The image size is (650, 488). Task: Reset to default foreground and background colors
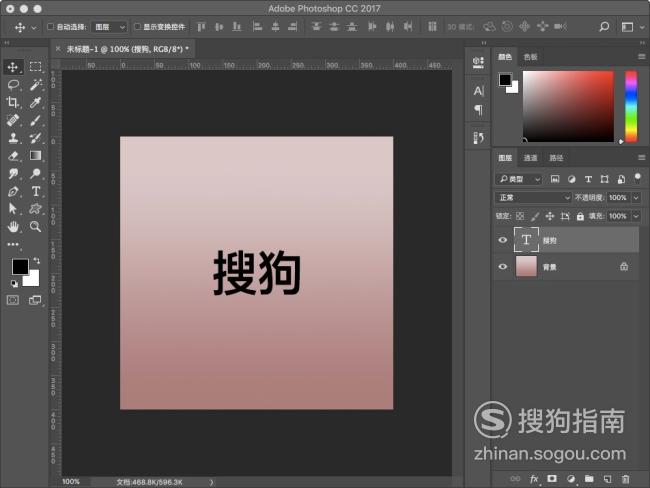coord(14,284)
